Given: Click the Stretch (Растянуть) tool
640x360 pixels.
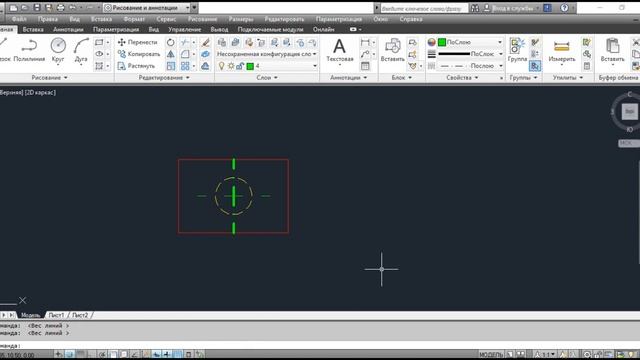Looking at the screenshot, I should point(136,66).
